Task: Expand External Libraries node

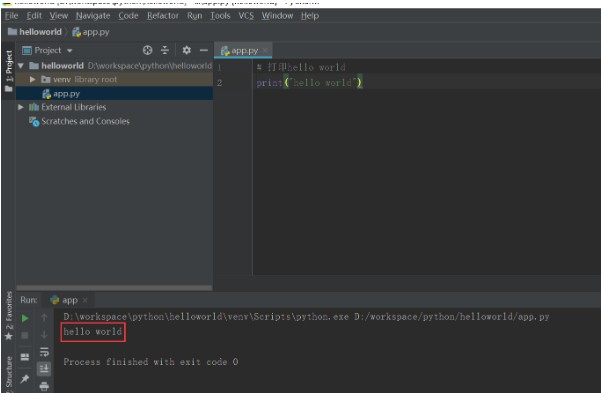Action: coord(21,107)
